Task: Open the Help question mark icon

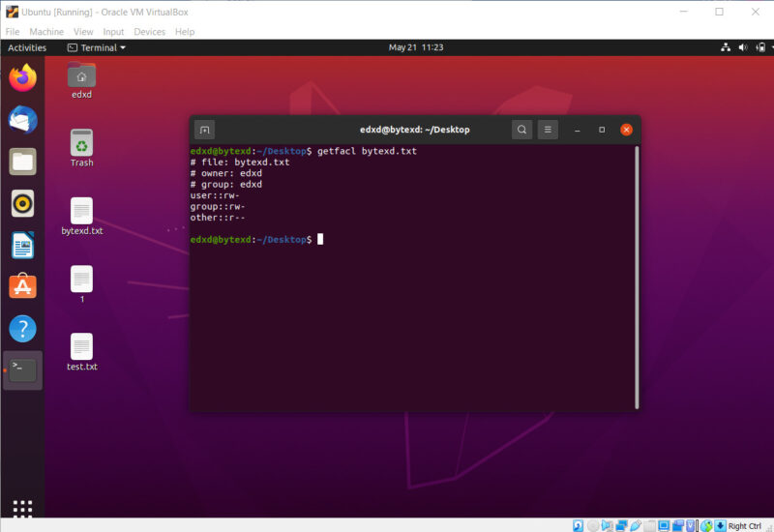Action: tap(23, 329)
